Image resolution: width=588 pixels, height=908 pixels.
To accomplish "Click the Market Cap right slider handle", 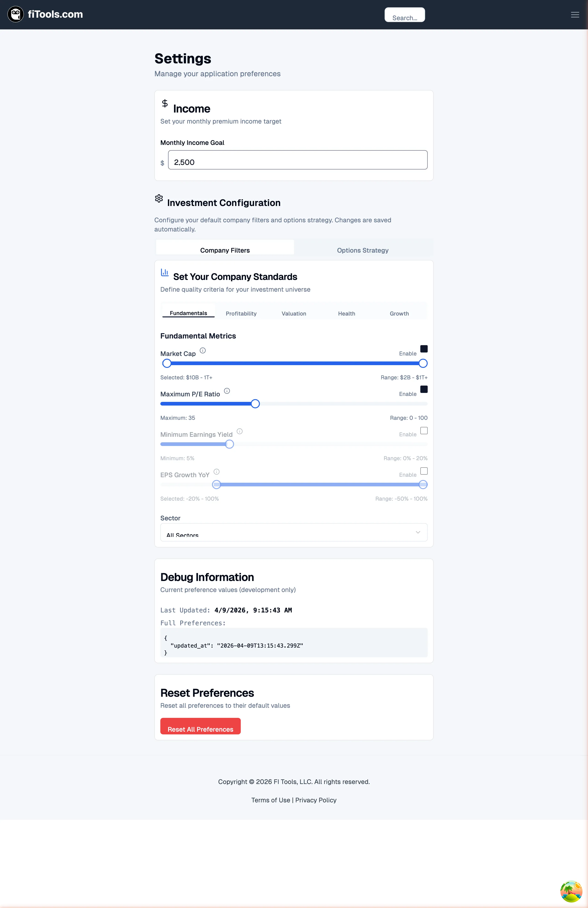I will pos(423,363).
